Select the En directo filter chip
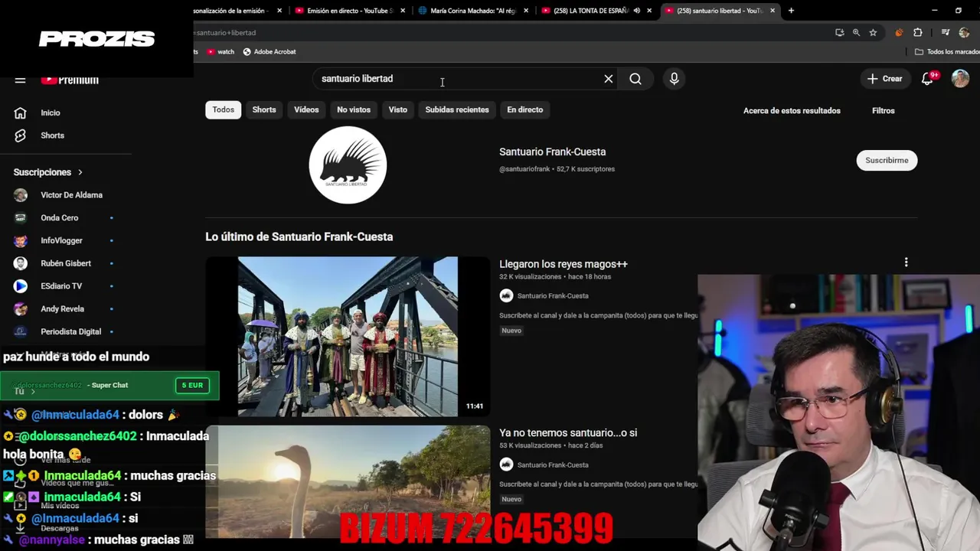Screen dimensions: 980x551 (x=525, y=110)
